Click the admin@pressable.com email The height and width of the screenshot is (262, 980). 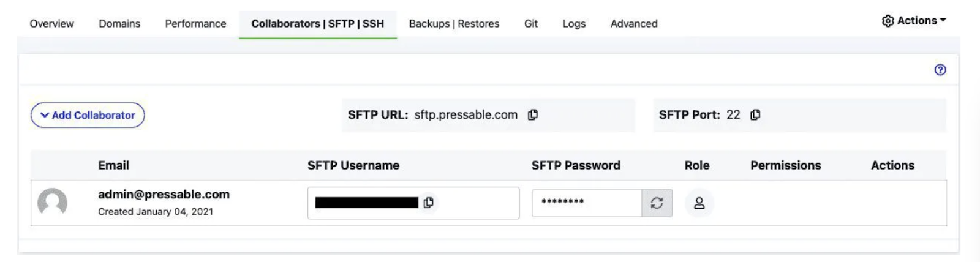(x=164, y=195)
